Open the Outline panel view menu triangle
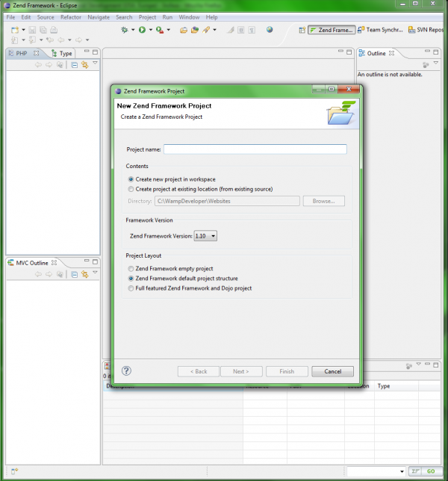The image size is (448, 481). (436, 63)
